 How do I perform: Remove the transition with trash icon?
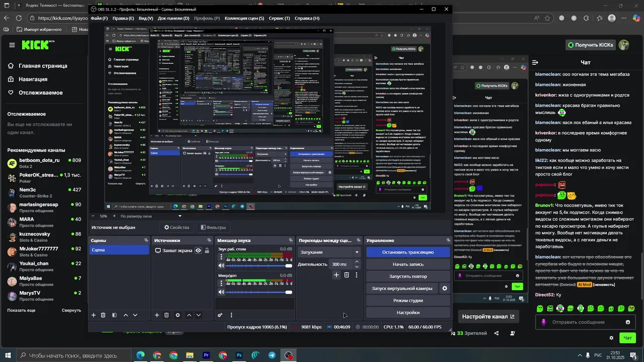pos(347,275)
